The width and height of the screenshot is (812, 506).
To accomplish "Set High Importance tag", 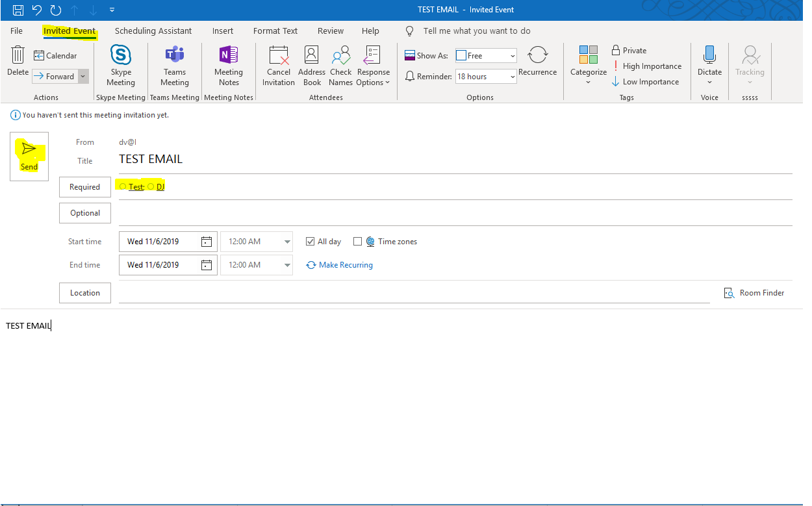I will [646, 66].
